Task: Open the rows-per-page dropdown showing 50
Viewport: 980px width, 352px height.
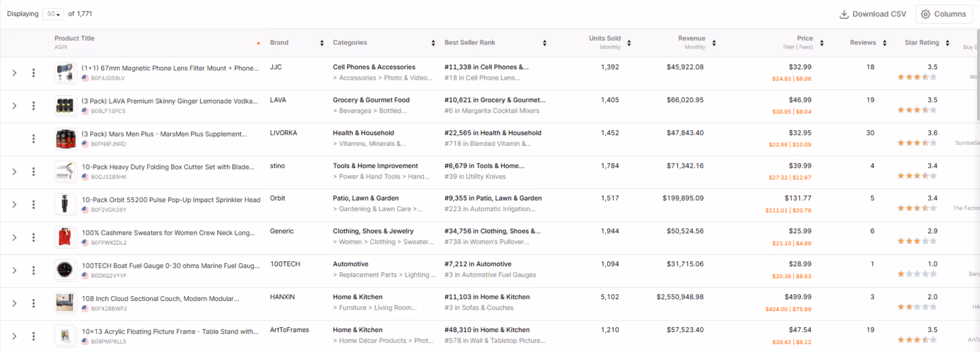Action: 53,14
